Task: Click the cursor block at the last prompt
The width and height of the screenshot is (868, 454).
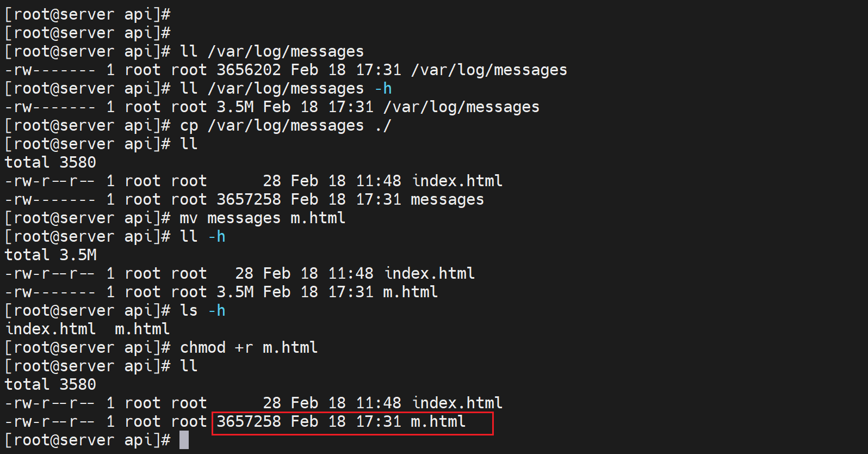Action: [x=184, y=440]
